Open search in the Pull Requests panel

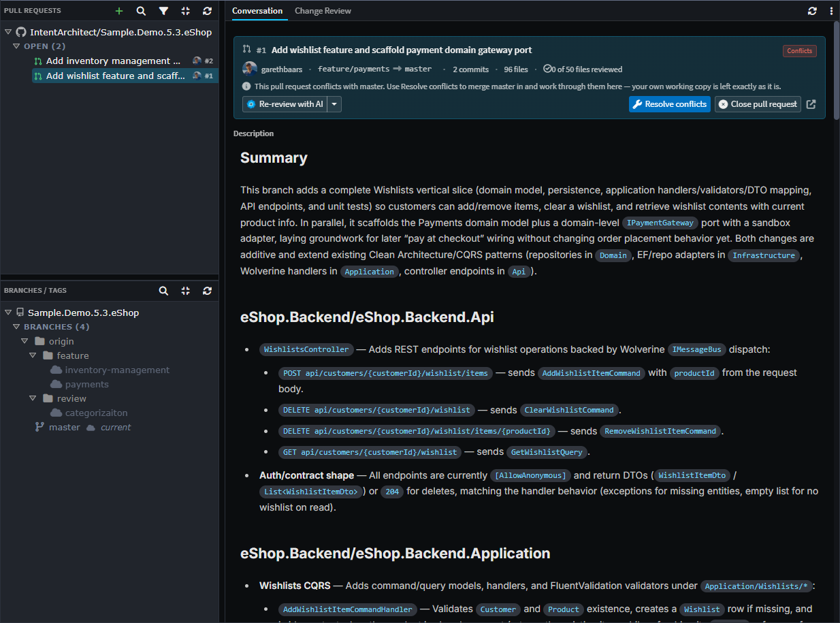click(x=141, y=11)
